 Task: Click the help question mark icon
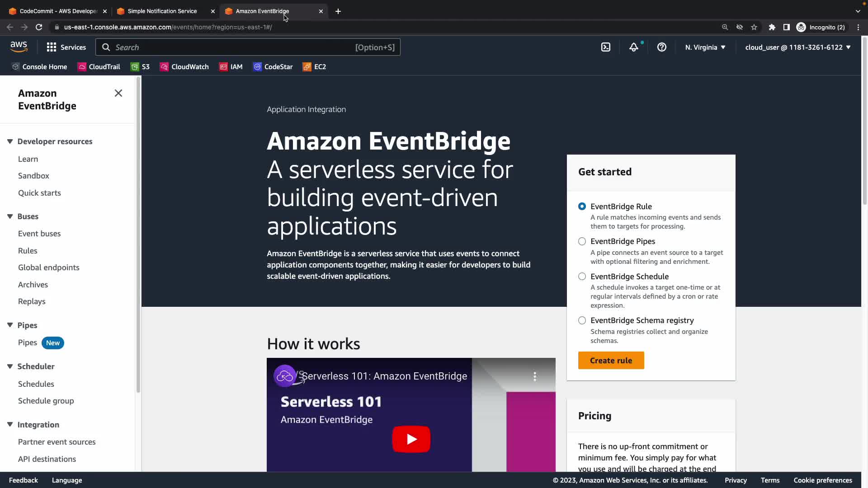(661, 47)
